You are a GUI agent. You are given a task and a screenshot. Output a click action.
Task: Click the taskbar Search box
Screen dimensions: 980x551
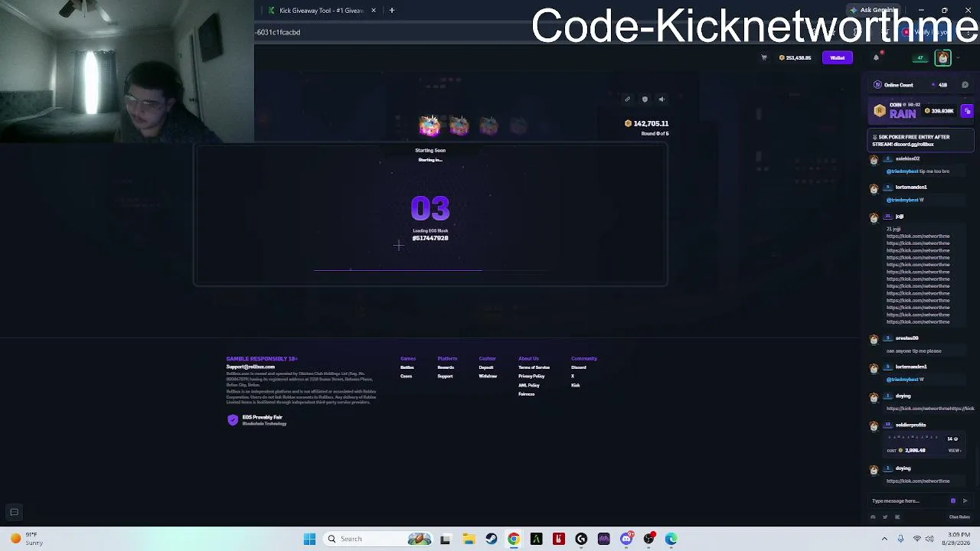pyautogui.click(x=378, y=539)
